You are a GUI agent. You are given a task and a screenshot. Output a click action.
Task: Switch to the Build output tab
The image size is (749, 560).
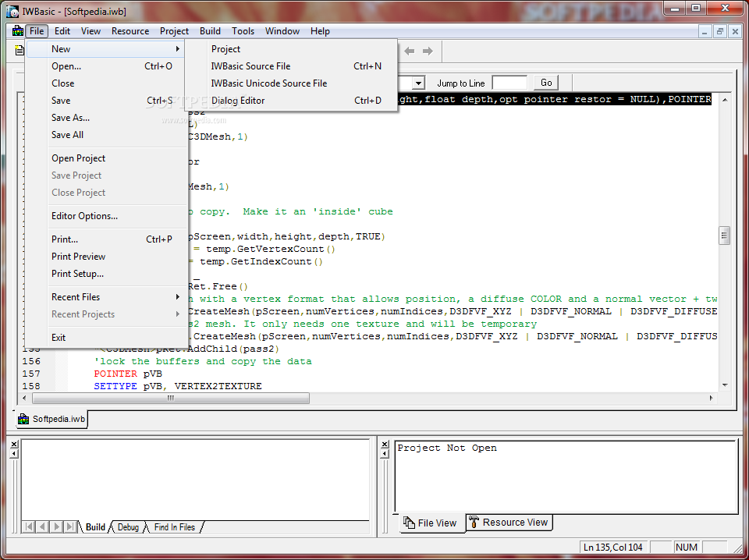point(95,527)
